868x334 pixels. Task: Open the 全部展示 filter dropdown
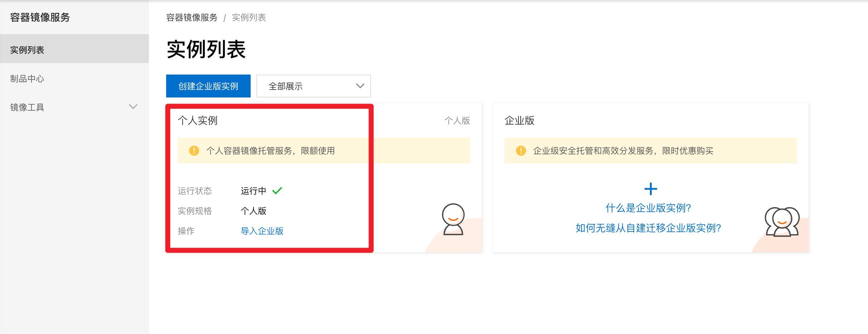[x=313, y=86]
